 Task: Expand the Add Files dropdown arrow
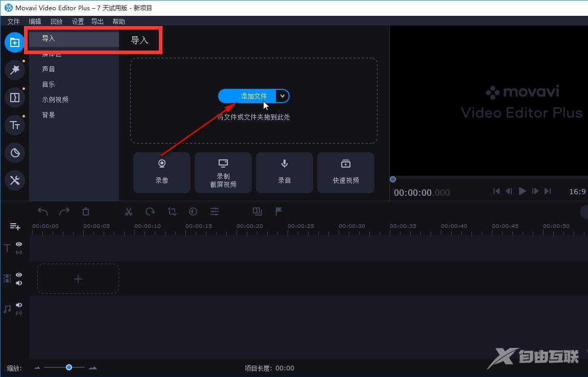(x=283, y=96)
